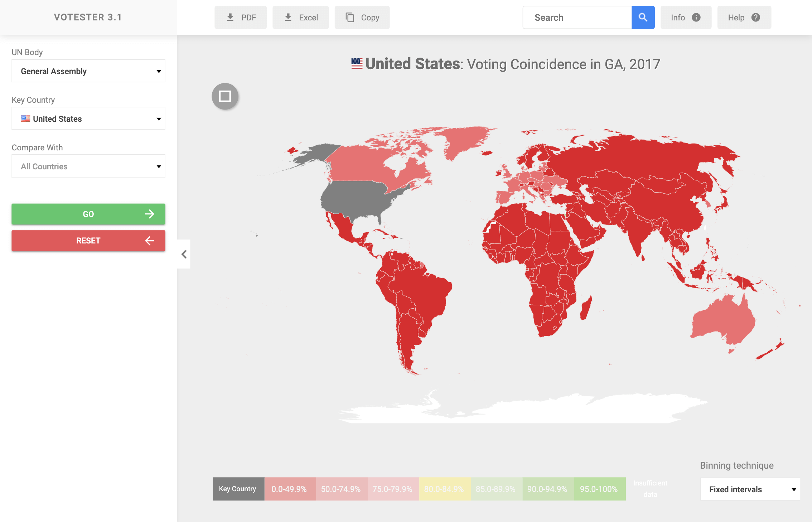Open the Binning technique Fixed intervals dropdown

coord(750,489)
